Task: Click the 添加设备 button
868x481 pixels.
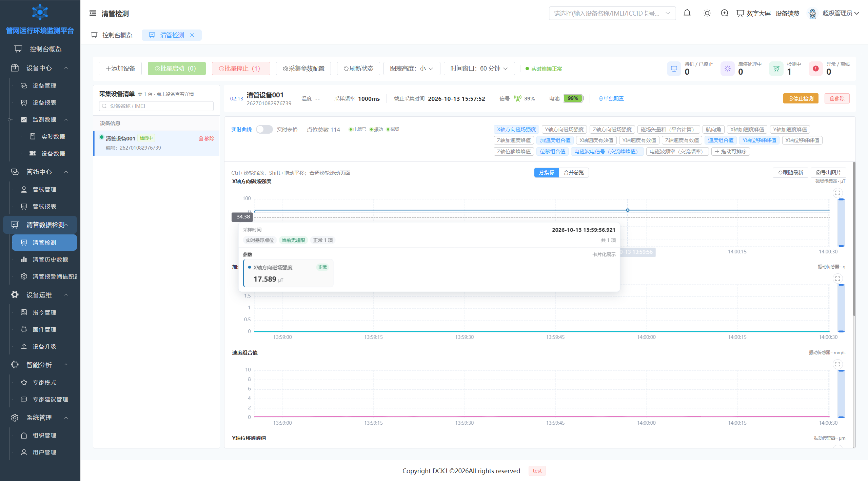Action: pyautogui.click(x=120, y=69)
